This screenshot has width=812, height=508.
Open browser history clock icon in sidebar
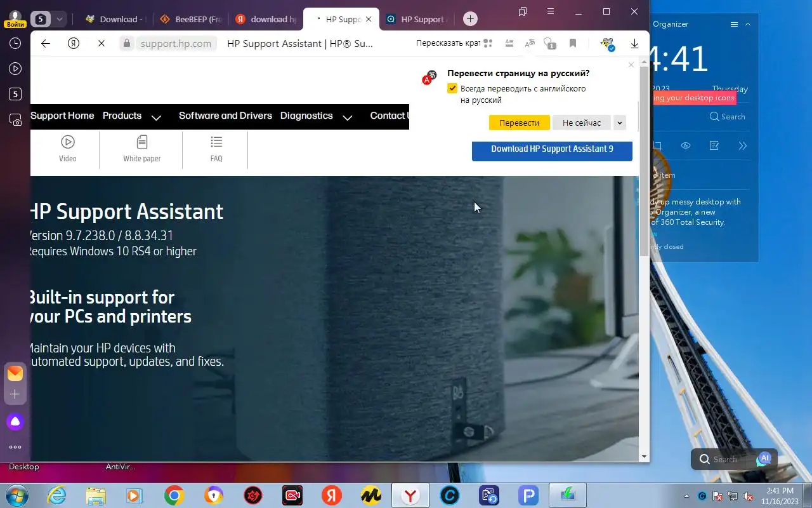coord(15,43)
